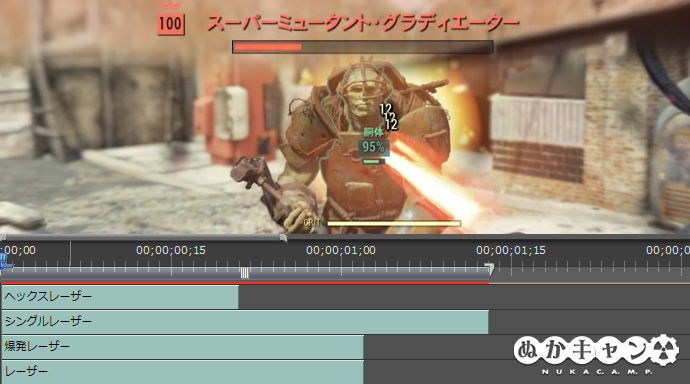
Task: Select the 胴体 95% VATS target
Action: tap(374, 146)
